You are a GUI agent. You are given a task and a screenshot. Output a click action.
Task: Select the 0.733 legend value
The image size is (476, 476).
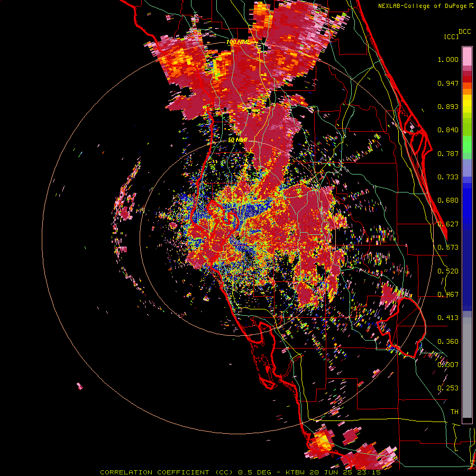click(448, 177)
